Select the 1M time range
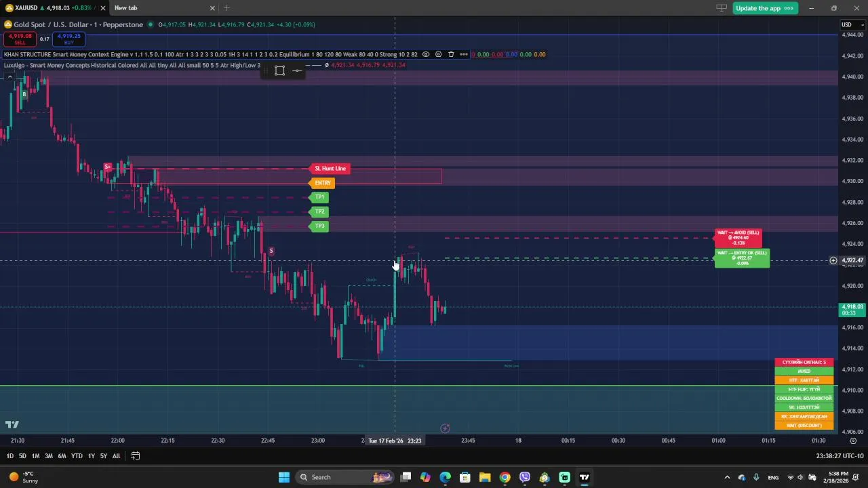The image size is (868, 488). pyautogui.click(x=35, y=456)
